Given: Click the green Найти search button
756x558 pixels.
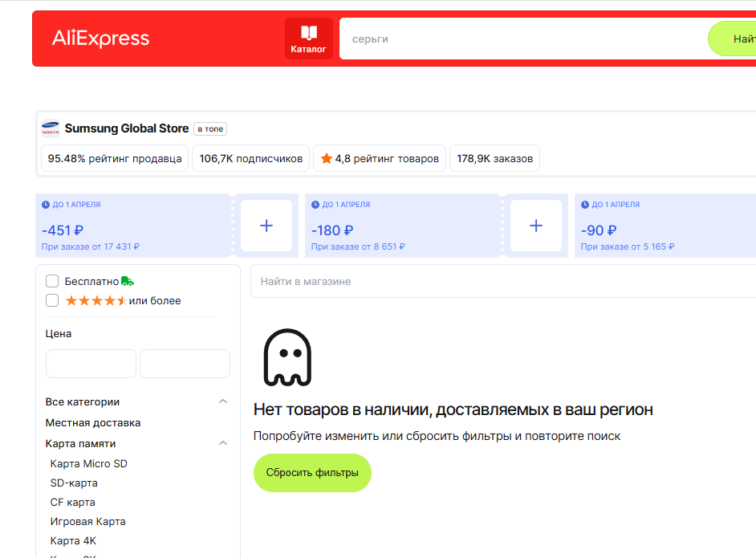Looking at the screenshot, I should (x=732, y=39).
